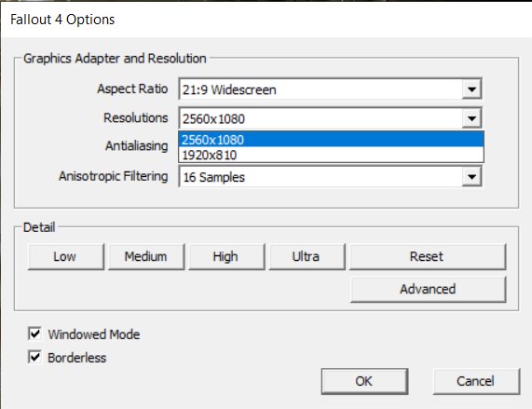Select 2560x1080 in the resolution list
The image size is (532, 409).
point(331,140)
